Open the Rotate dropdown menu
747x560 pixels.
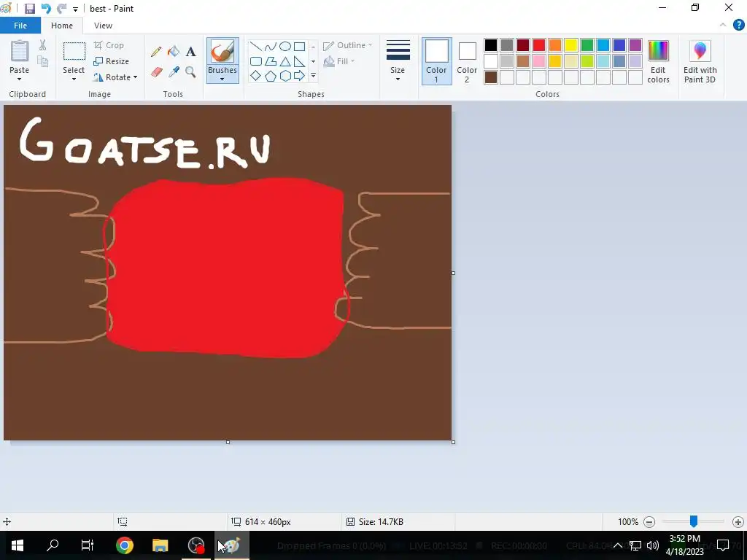pyautogui.click(x=115, y=77)
